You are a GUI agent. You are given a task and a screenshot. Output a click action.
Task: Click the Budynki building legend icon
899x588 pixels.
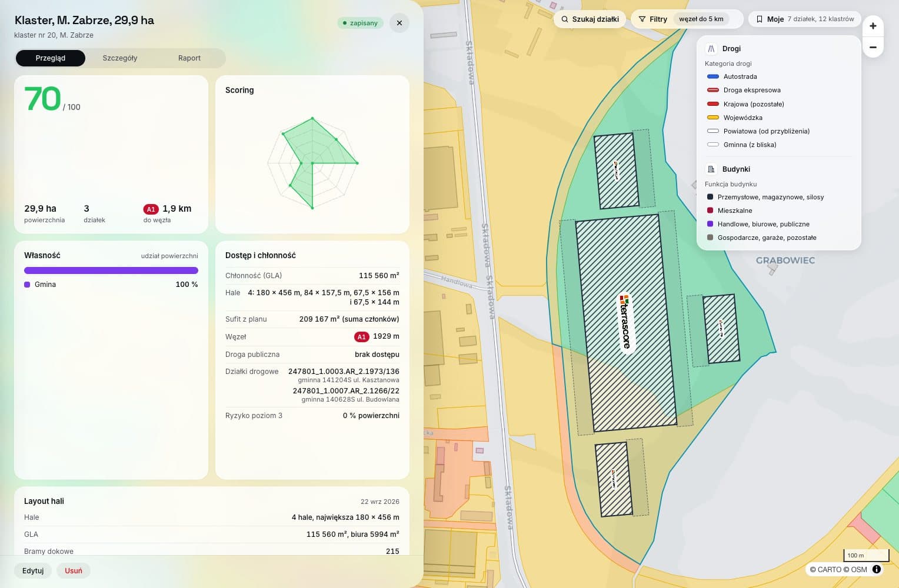[x=711, y=169]
